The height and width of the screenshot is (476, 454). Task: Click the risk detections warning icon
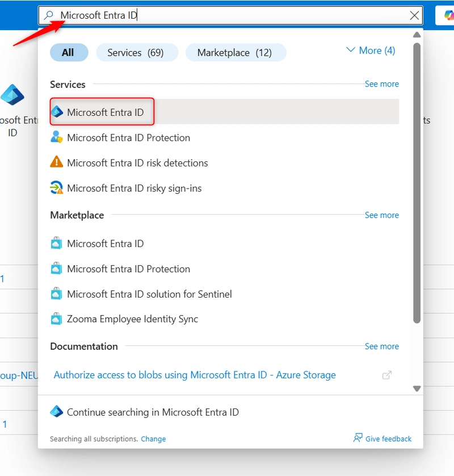56,162
